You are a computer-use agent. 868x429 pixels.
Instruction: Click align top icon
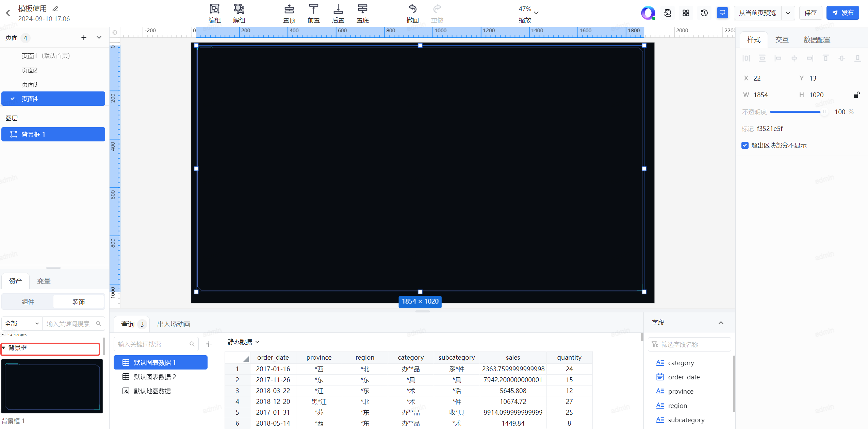click(825, 58)
